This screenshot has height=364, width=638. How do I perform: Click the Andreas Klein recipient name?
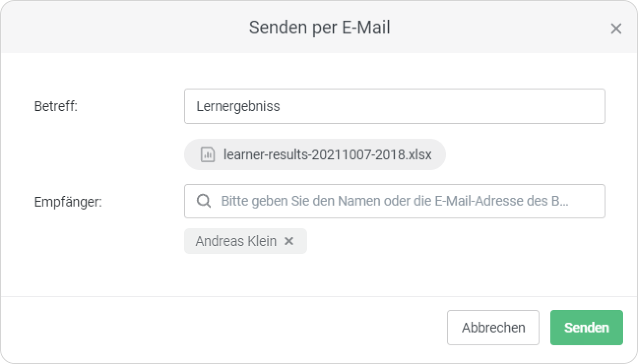point(236,241)
